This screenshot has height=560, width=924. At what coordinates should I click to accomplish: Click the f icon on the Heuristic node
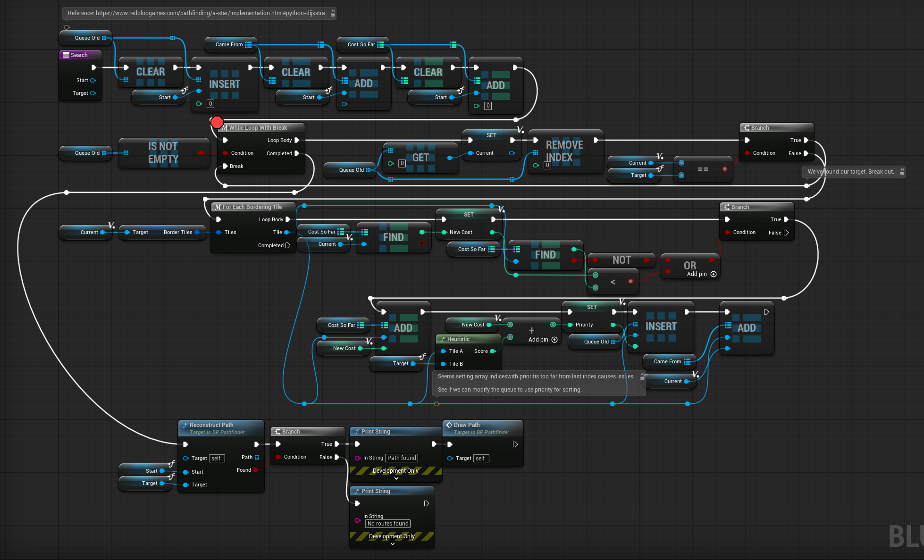pos(442,339)
